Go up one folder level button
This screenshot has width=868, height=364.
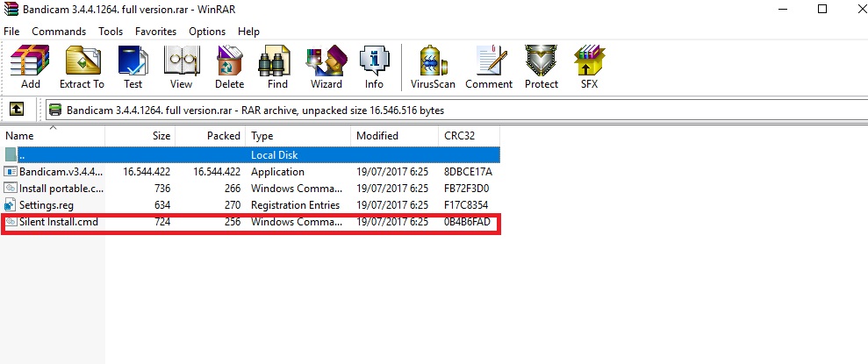click(x=17, y=110)
